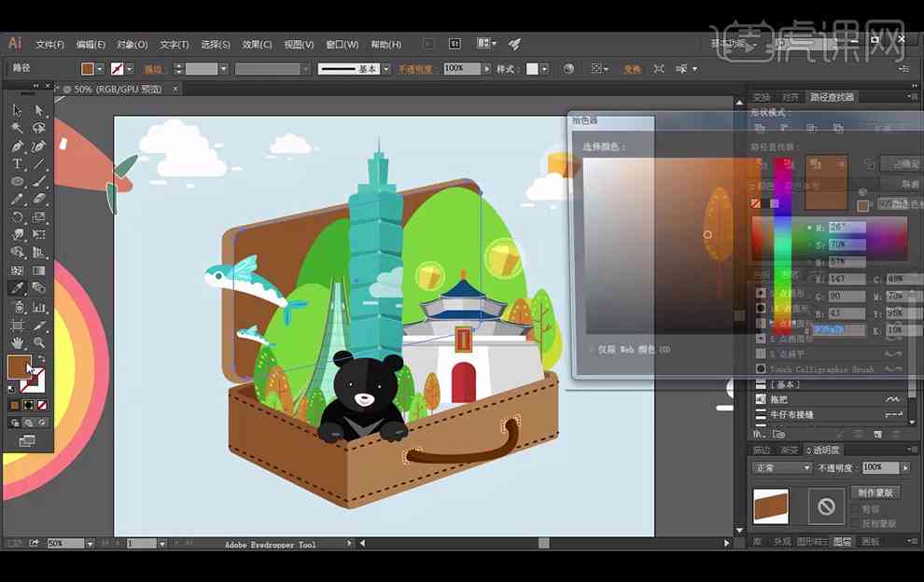Click the Swap Fill and Stroke arrow
The height and width of the screenshot is (582, 924).
pos(42,359)
